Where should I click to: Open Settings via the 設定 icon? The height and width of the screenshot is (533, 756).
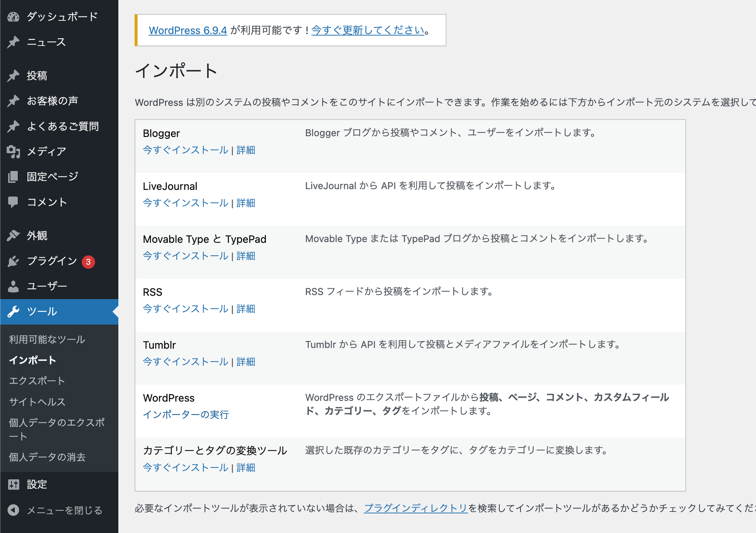[14, 485]
